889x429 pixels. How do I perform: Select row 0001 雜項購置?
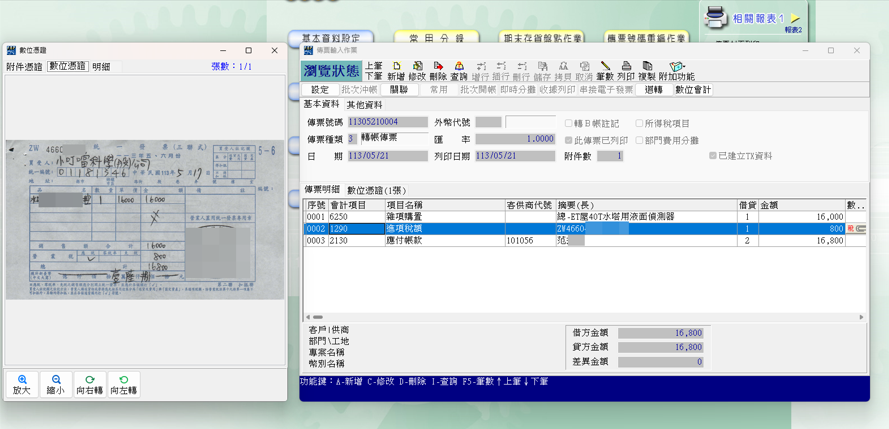pos(586,216)
